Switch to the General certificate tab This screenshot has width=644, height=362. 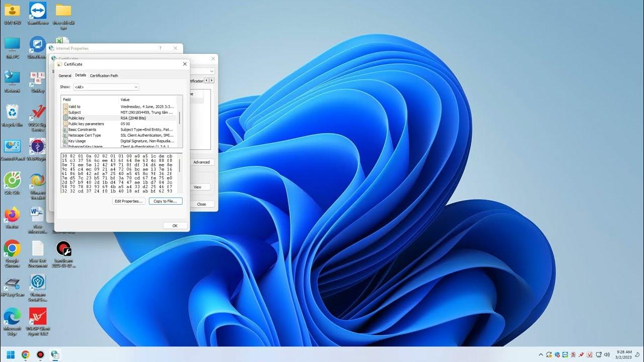pyautogui.click(x=65, y=75)
